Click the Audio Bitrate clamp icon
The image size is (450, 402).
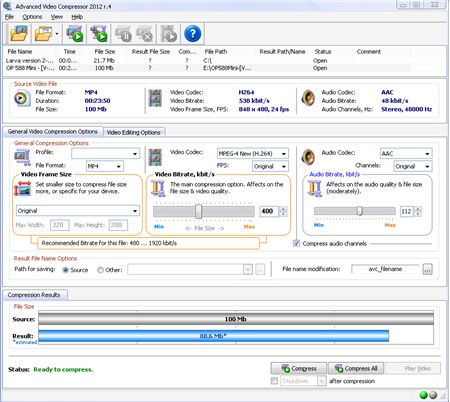[314, 188]
